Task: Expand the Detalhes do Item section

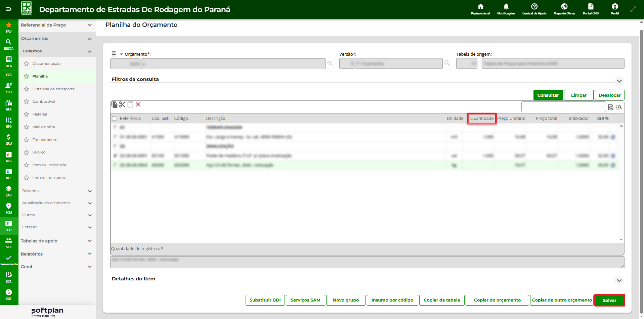Action: pos(619,280)
